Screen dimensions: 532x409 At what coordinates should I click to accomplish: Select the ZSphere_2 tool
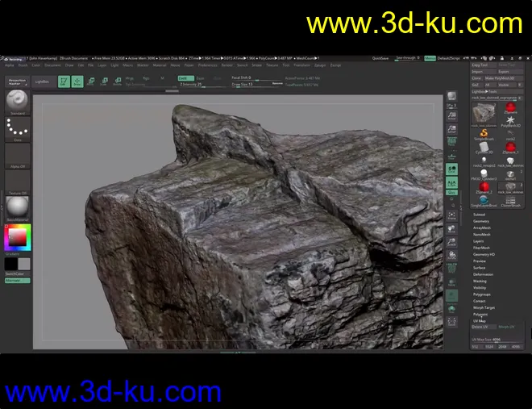[x=484, y=187]
